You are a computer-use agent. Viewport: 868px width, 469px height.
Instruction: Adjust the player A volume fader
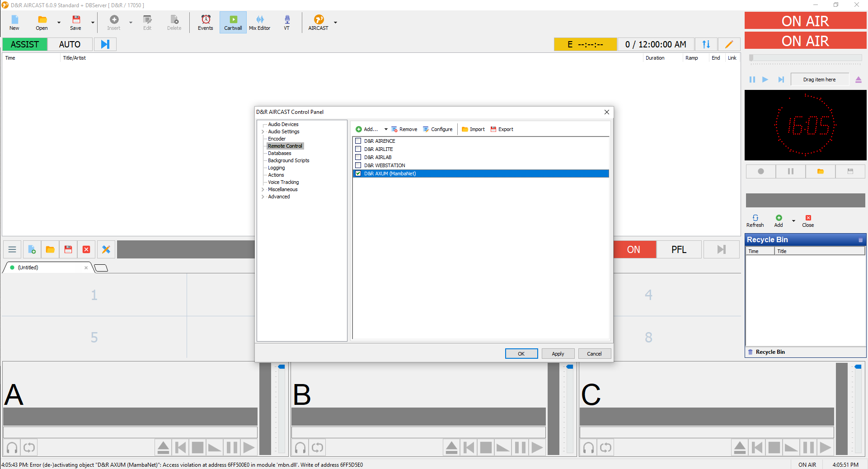pos(282,367)
